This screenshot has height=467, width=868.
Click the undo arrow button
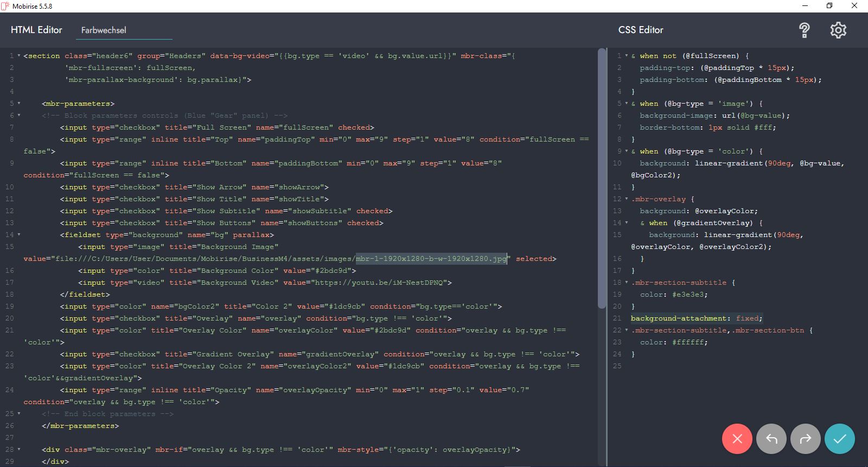tap(771, 439)
